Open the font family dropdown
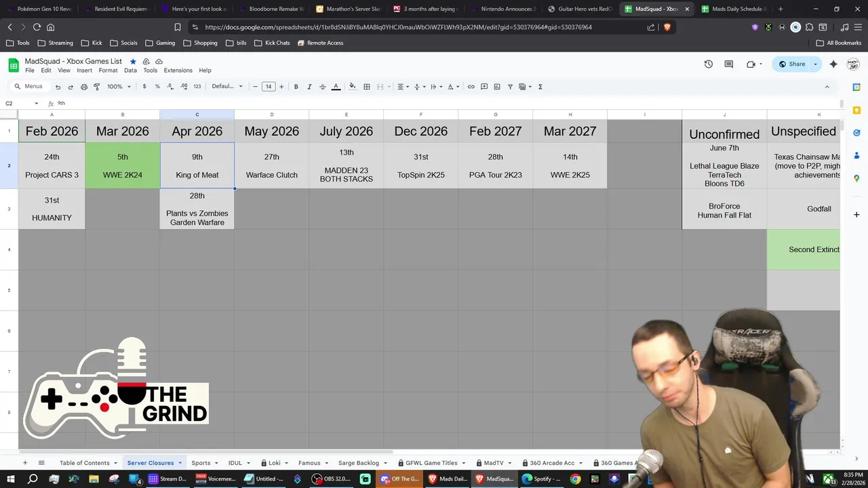This screenshot has width=868, height=488. pyautogui.click(x=227, y=87)
